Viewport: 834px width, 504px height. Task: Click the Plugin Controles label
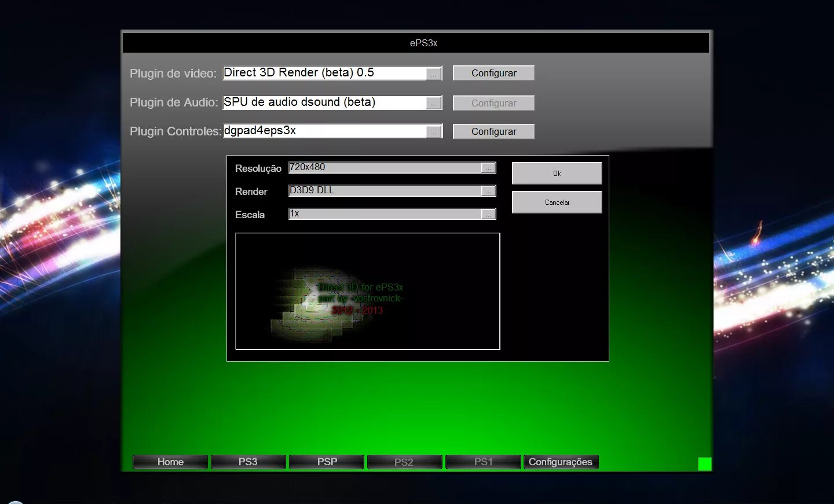coord(175,131)
